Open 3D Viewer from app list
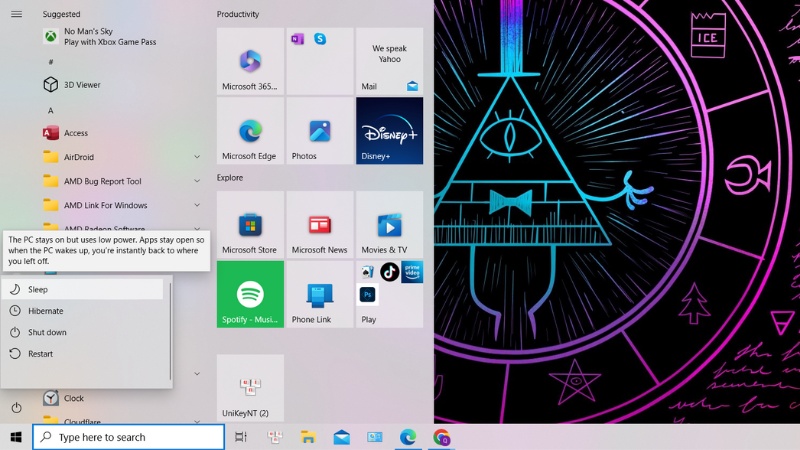The width and height of the screenshot is (800, 450). (121, 85)
